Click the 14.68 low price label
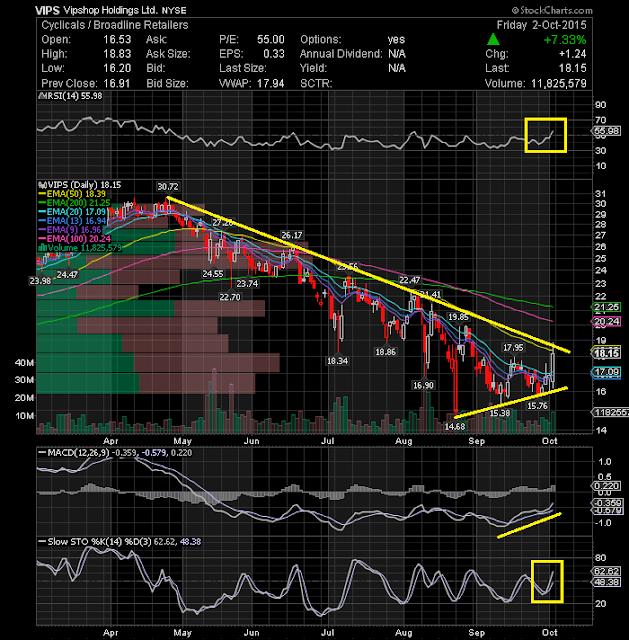 point(455,427)
